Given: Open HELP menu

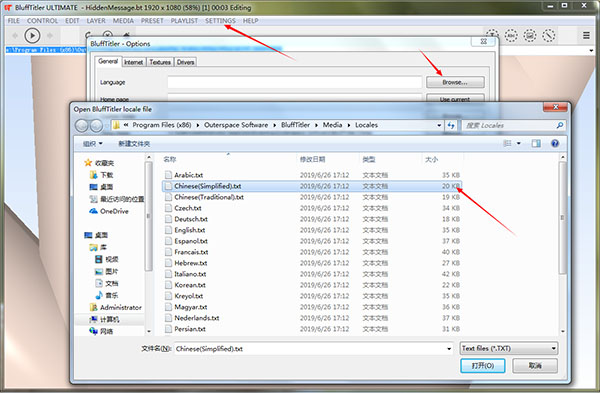Looking at the screenshot, I should pyautogui.click(x=251, y=21).
